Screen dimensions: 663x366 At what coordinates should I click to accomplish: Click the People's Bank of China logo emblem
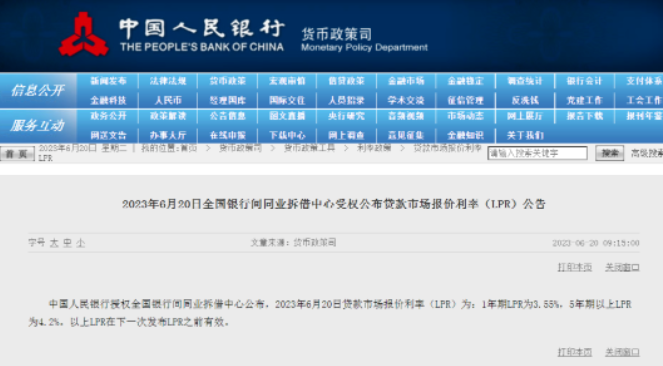[84, 35]
